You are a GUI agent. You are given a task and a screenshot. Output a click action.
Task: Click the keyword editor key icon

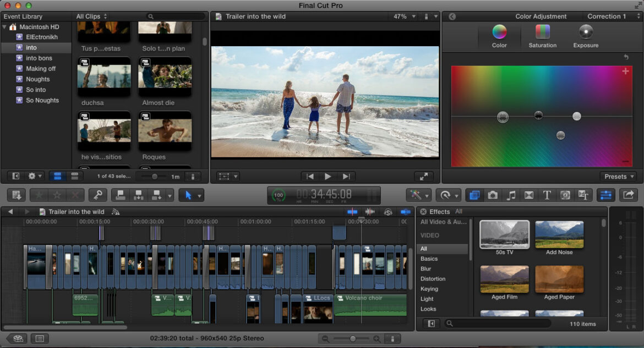pos(97,195)
